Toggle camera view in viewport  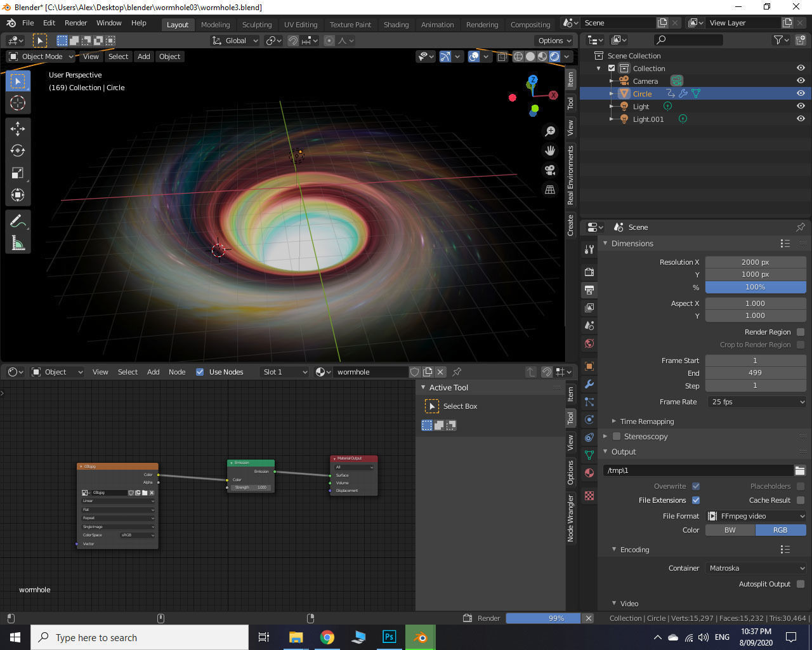(550, 170)
